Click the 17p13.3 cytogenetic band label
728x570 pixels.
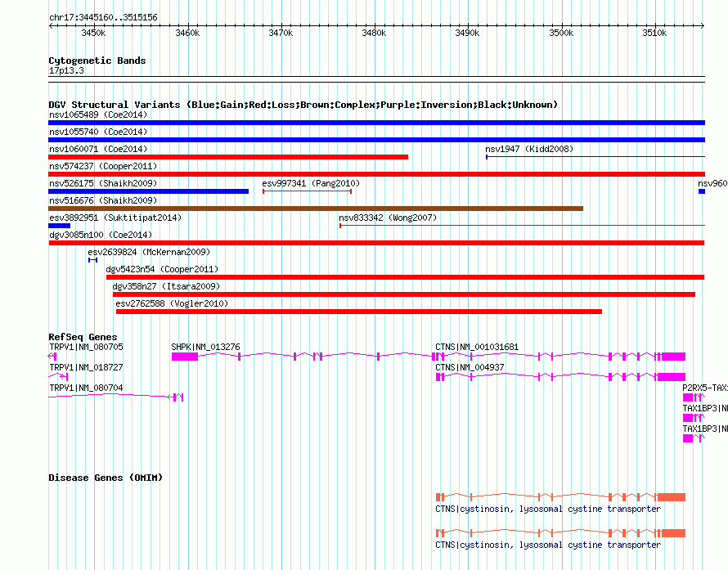tap(66, 70)
